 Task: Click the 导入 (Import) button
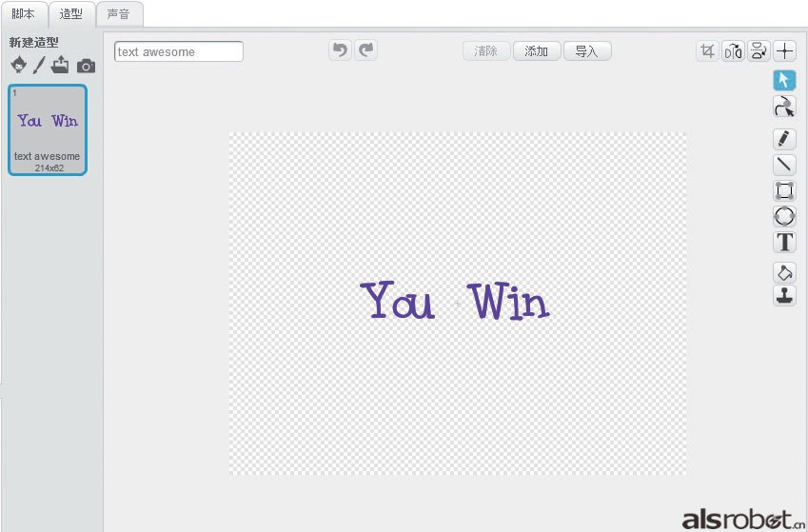[587, 51]
